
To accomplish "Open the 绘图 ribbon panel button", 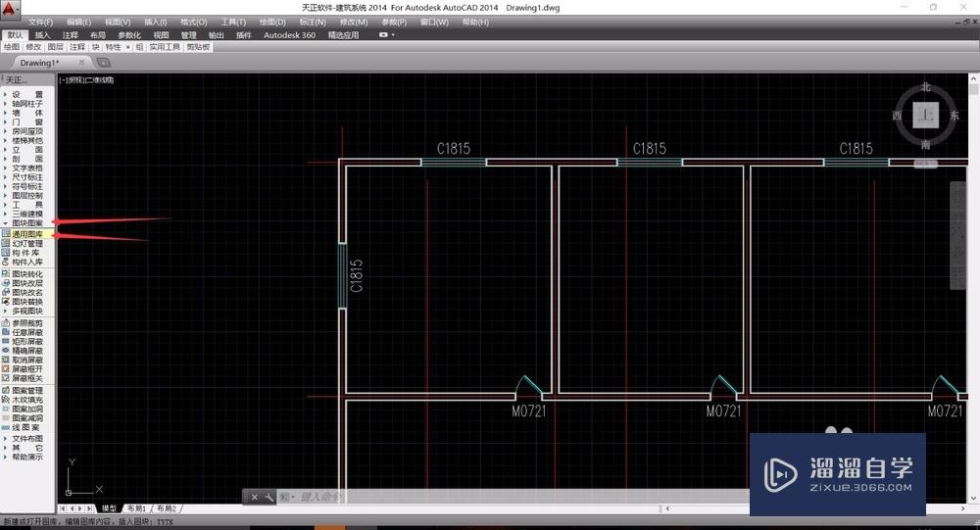I will pos(12,47).
